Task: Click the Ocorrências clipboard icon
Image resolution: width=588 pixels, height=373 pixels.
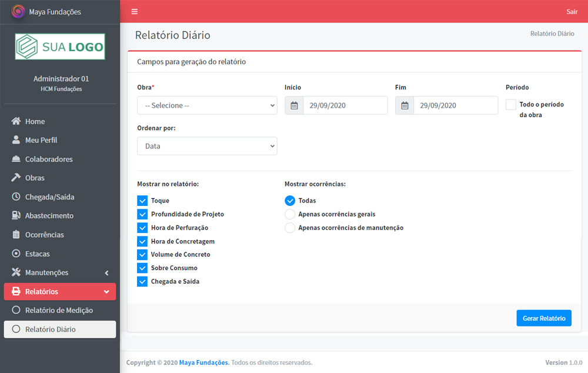Action: pos(16,235)
